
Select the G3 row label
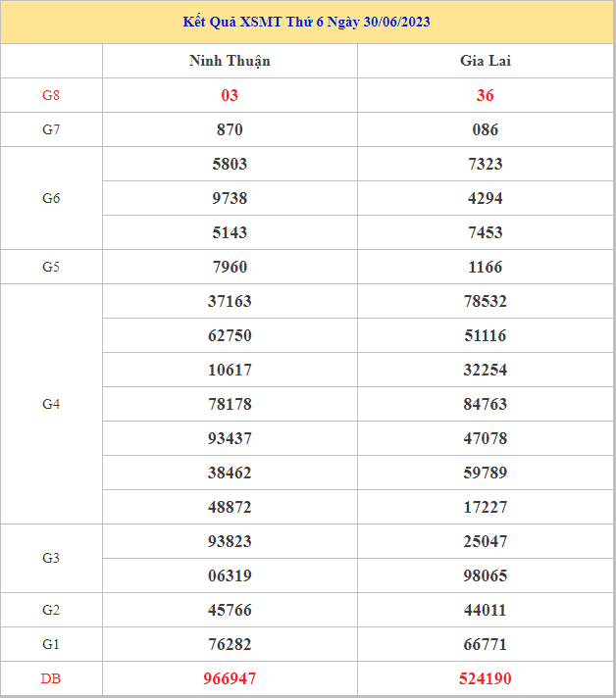point(51,558)
